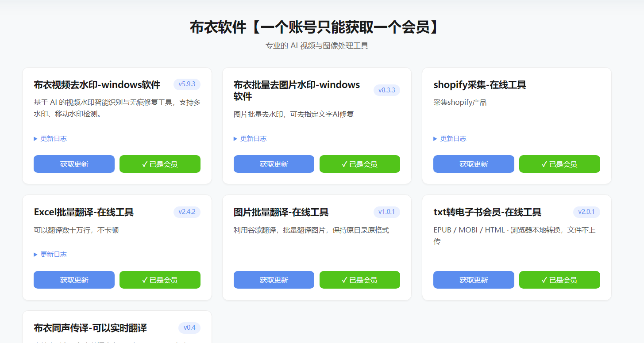This screenshot has height=343, width=644.
Task: Click 获取更新 for shopify采集
Action: [474, 164]
